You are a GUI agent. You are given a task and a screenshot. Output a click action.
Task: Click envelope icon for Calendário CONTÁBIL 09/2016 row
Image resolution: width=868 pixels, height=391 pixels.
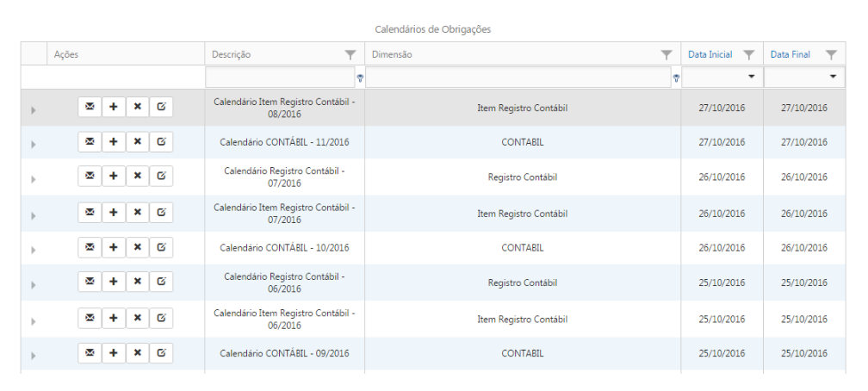(90, 353)
